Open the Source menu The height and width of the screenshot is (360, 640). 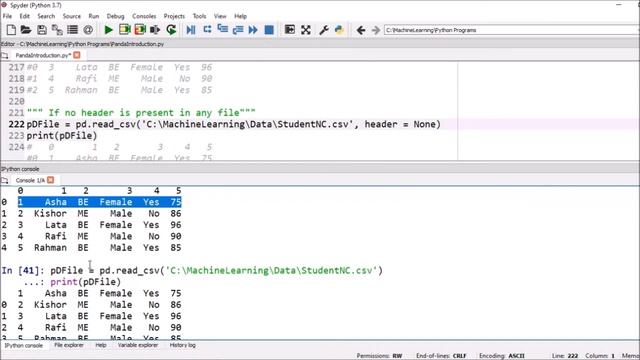(x=71, y=16)
